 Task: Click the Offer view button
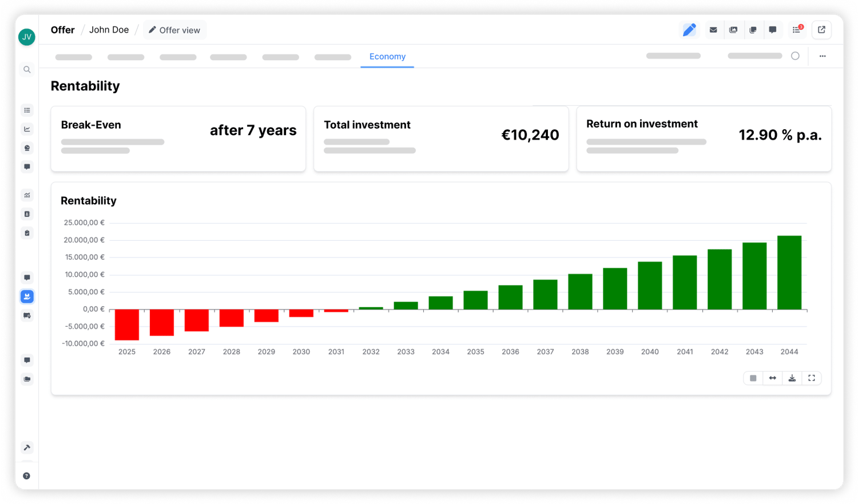[174, 30]
